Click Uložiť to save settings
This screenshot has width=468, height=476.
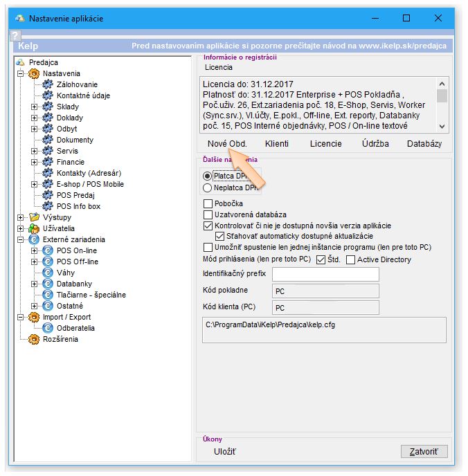coord(224,452)
